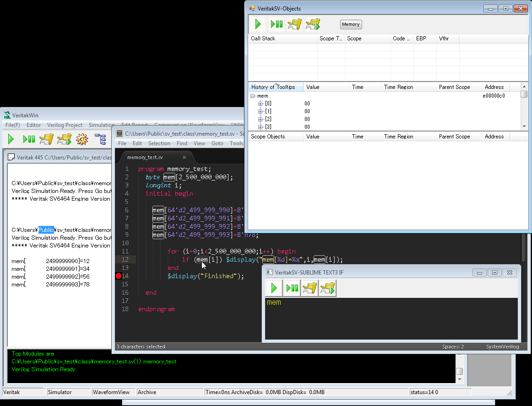Open Sublime Text's Edit menu
532x406 pixels.
137,143
